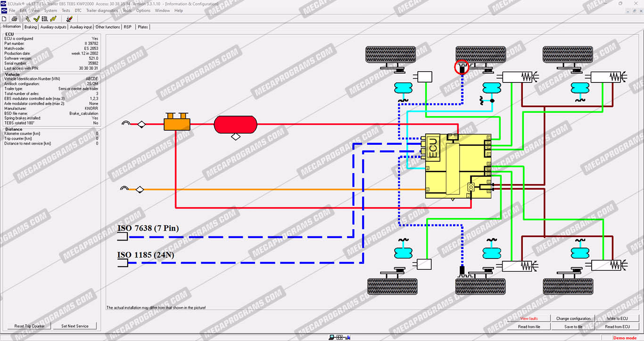
Task: Click the New document toolbar icon
Action: click(4, 19)
